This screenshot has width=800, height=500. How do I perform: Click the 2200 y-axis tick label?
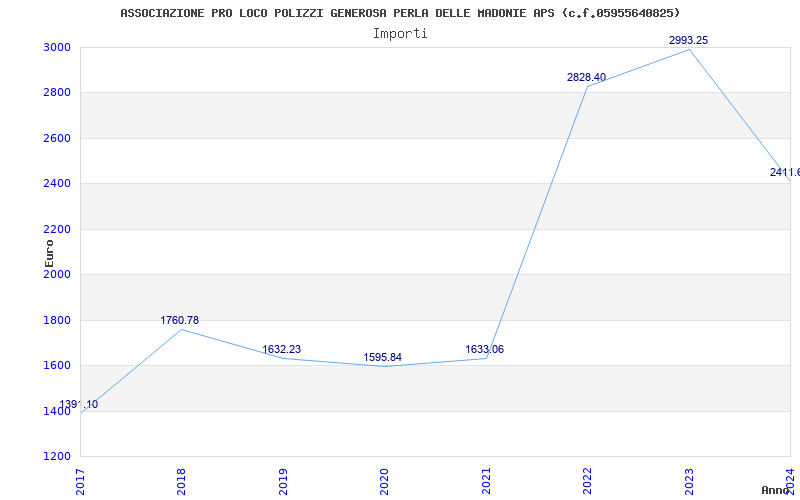point(57,230)
